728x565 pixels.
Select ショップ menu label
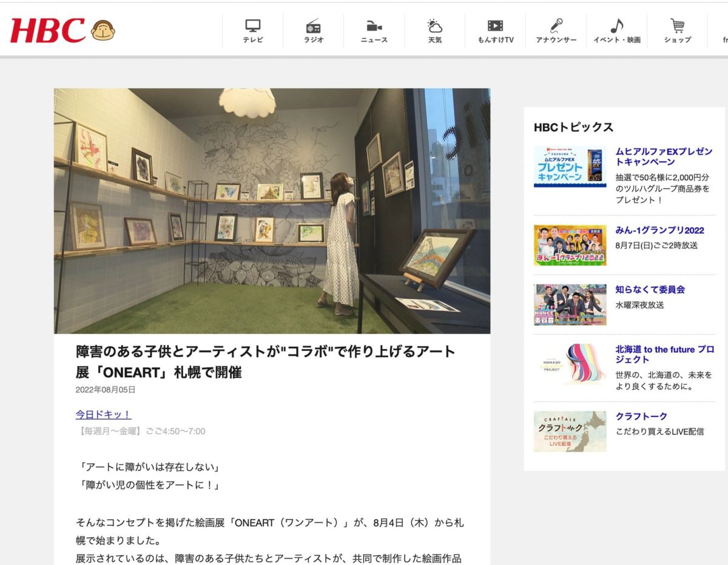(678, 40)
